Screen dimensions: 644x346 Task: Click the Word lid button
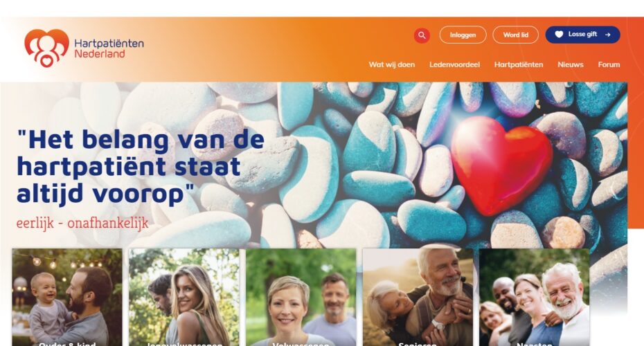(515, 35)
